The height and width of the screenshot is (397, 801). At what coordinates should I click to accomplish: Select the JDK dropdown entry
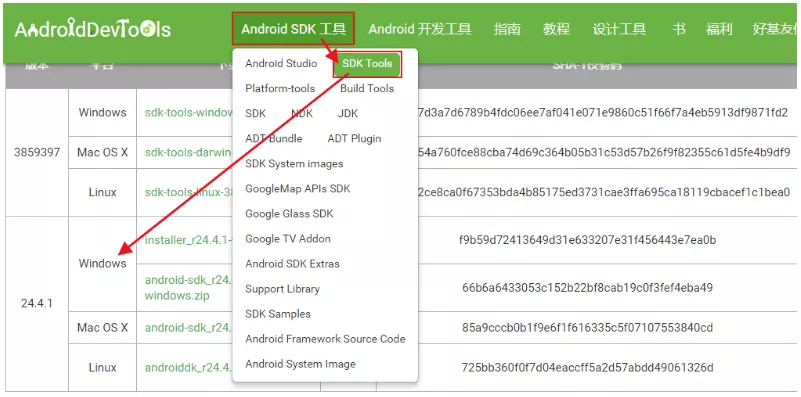click(x=348, y=113)
